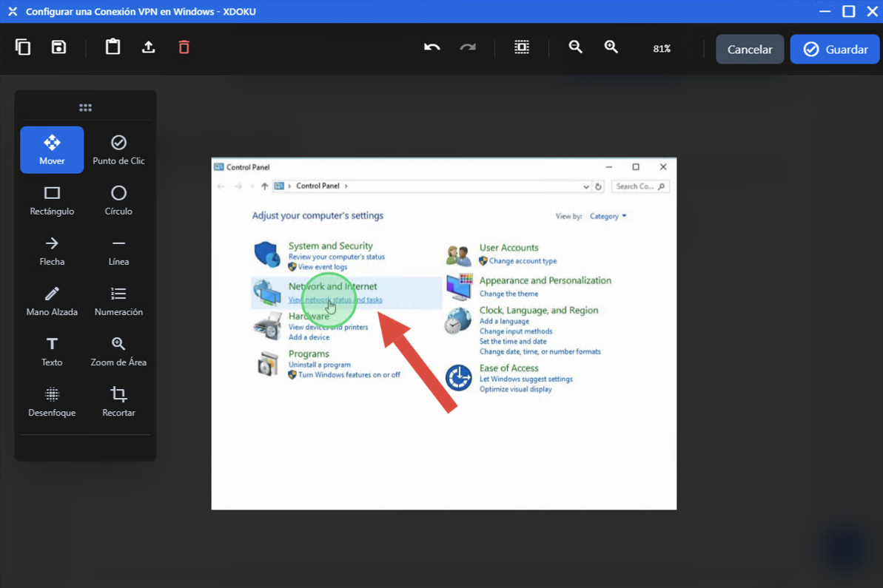Screen dimensions: 883x588
Task: Zoom in with the magnifier plus icon
Action: coord(611,47)
